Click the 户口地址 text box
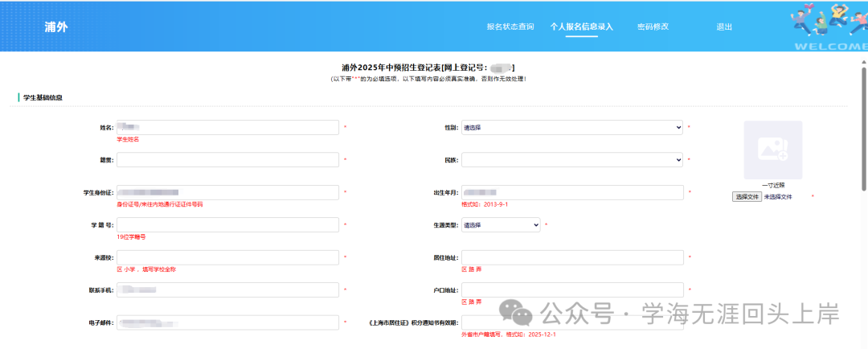The height and width of the screenshot is (349, 868). 571,289
